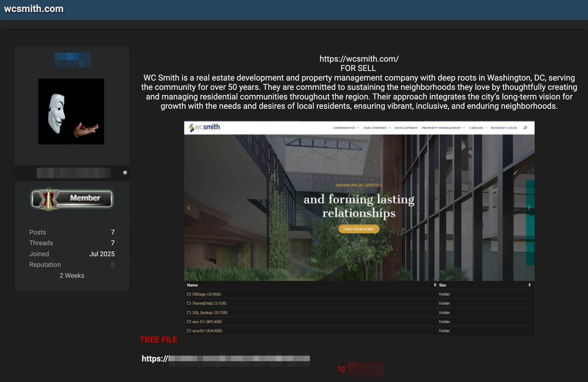This screenshot has width=588, height=382.
Task: Click the search magnifier icon in site header
Action: 525,128
